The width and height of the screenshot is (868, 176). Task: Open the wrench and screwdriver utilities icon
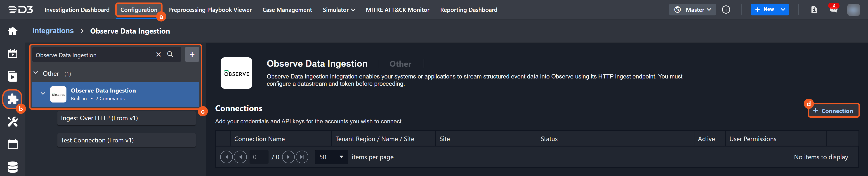point(12,122)
